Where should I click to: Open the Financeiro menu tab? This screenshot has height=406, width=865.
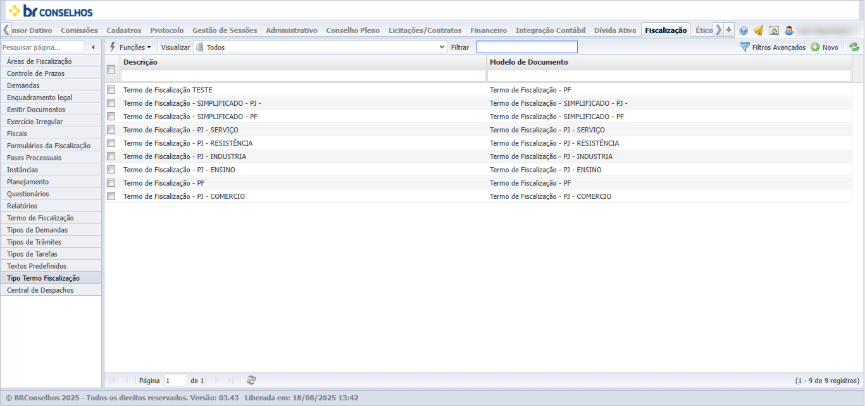coord(488,30)
